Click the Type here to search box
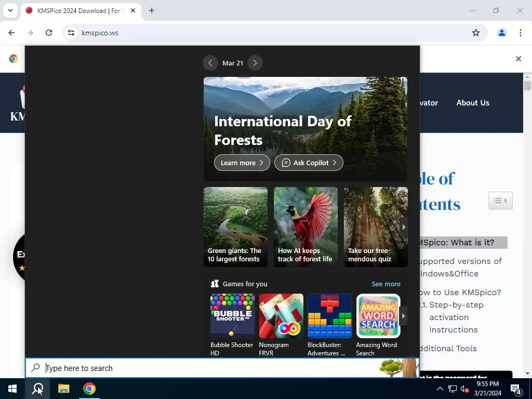Viewport: 532px width, 399px height. (222, 368)
